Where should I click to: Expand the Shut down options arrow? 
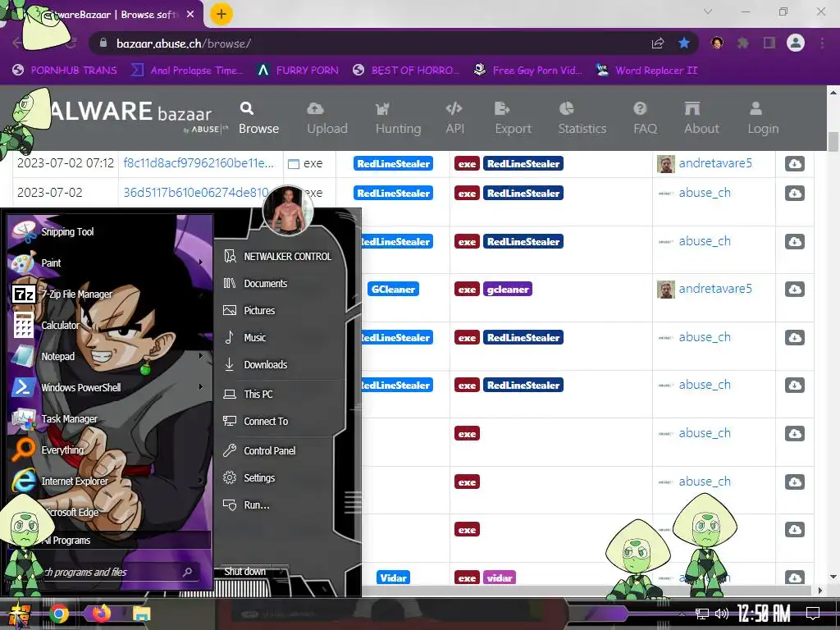tap(282, 572)
